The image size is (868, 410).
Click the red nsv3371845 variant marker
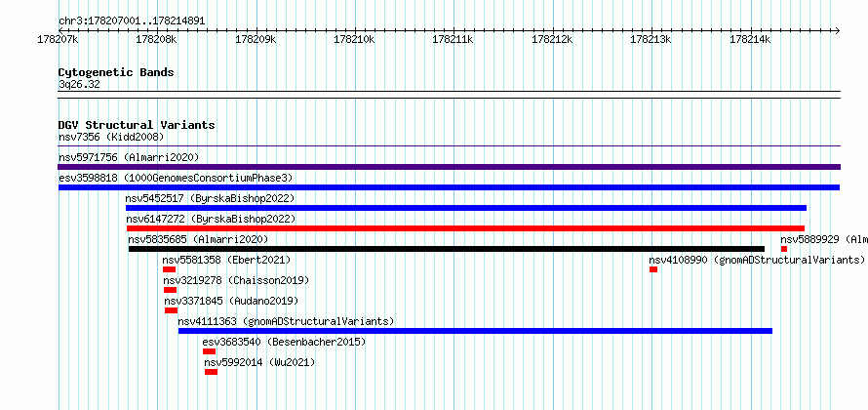171,310
